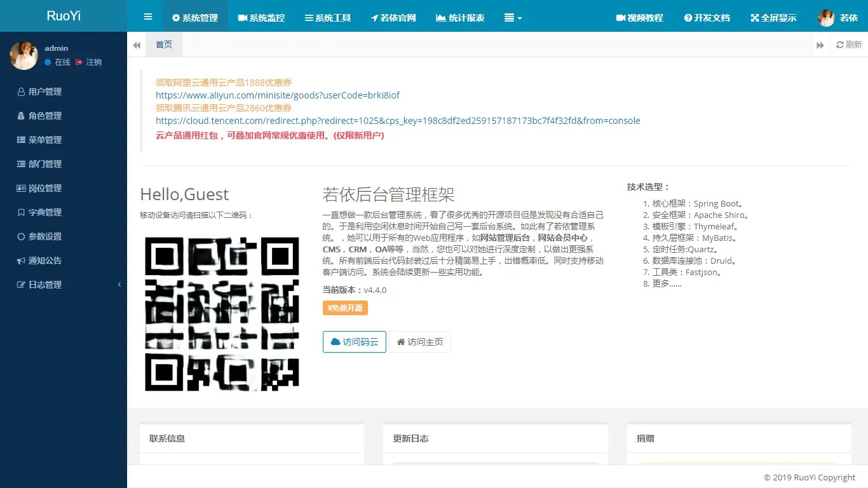
Task: Click 数据库连接池：Druid list item
Action: click(695, 261)
